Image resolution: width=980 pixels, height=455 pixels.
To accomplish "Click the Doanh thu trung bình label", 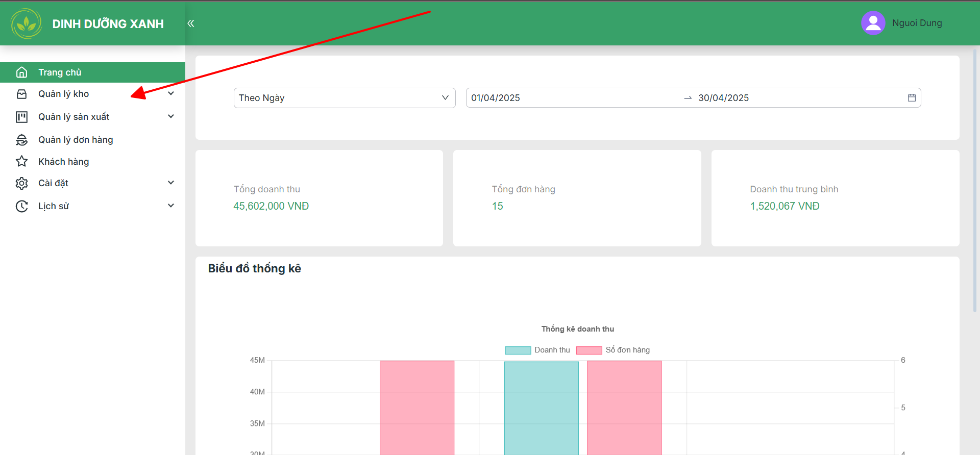I will pos(794,189).
